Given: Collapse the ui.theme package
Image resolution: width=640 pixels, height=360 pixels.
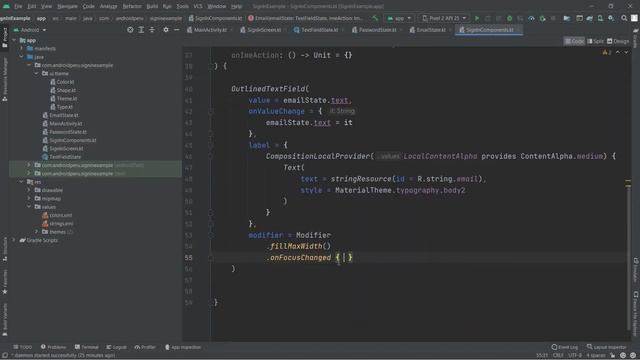Looking at the screenshot, I should (x=36, y=73).
